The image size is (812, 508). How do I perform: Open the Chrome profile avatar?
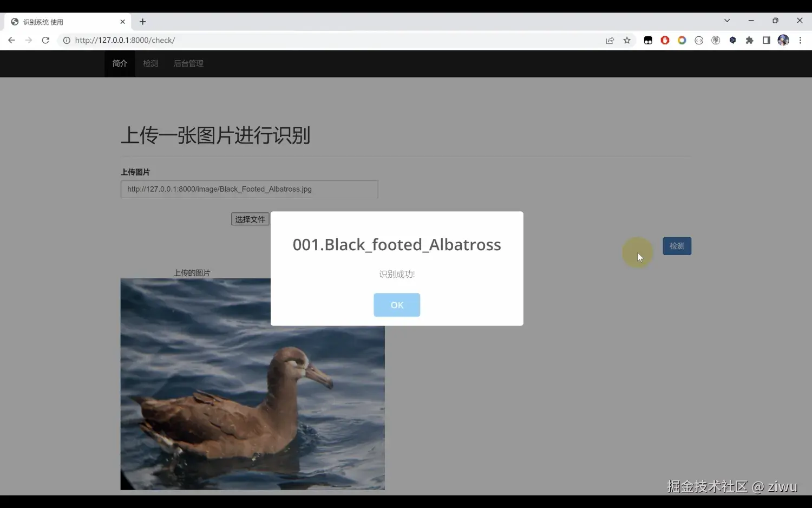[x=783, y=40]
